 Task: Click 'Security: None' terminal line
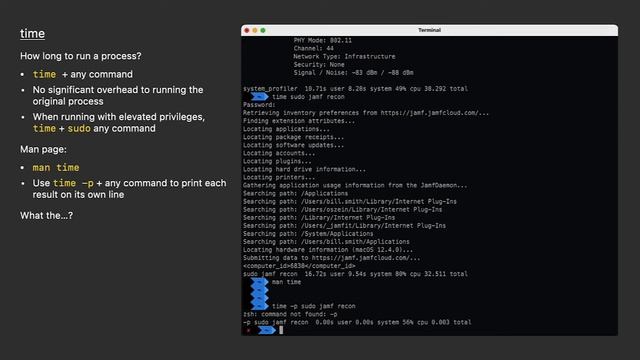[319, 64]
